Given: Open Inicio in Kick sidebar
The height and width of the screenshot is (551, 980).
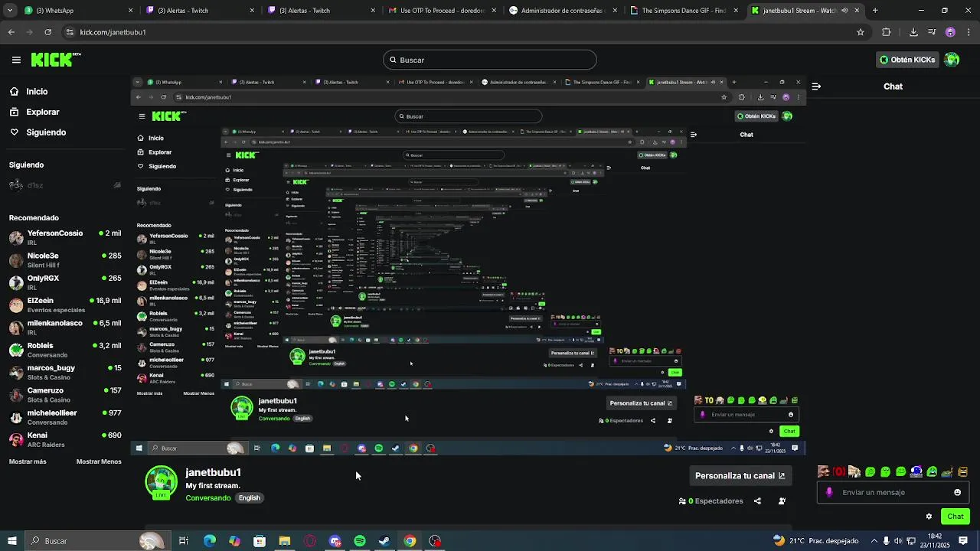Looking at the screenshot, I should pos(37,91).
